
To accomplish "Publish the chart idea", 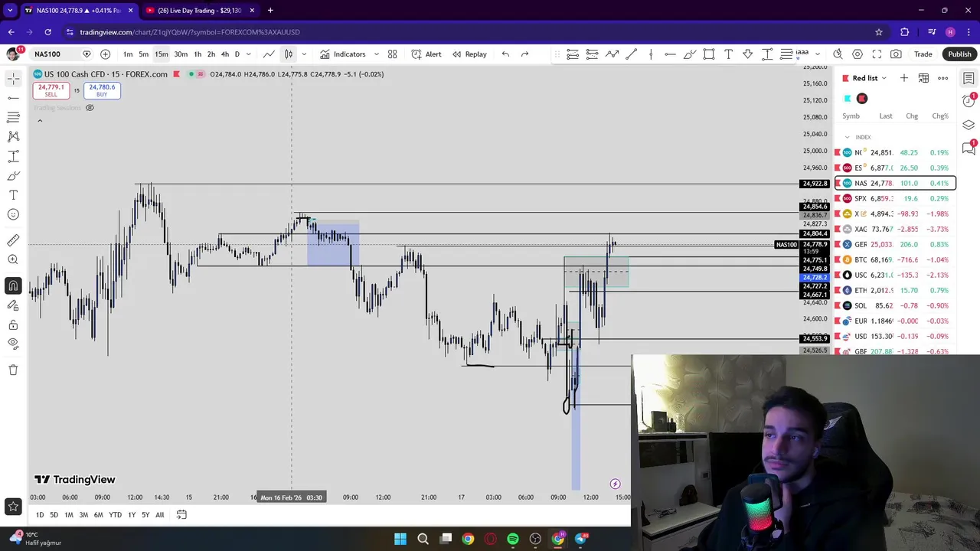I will (959, 54).
